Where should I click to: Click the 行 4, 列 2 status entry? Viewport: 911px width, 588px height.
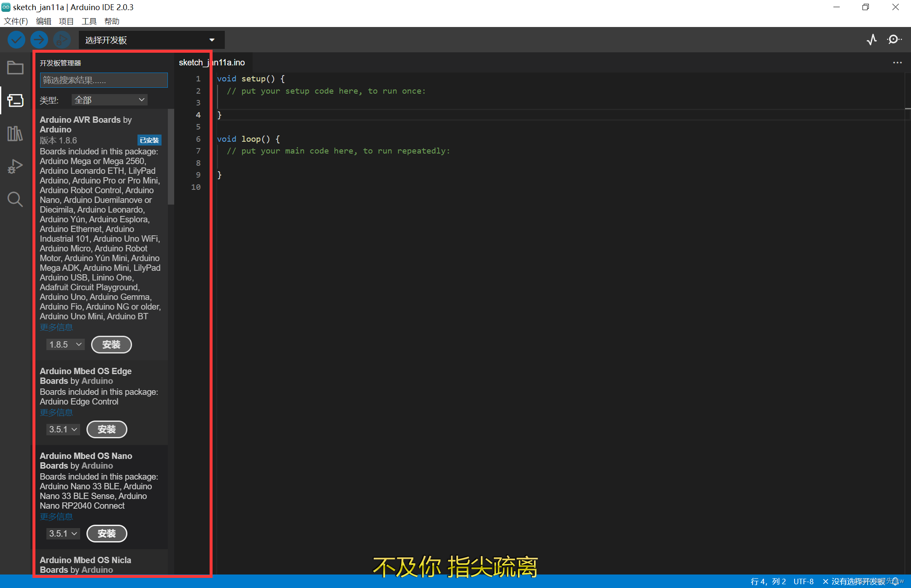[x=768, y=581]
